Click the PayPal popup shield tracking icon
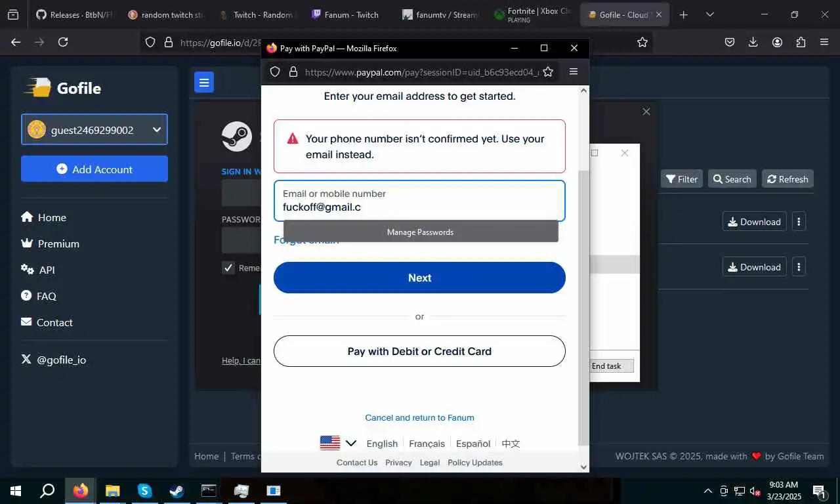This screenshot has width=840, height=504. pyautogui.click(x=275, y=72)
